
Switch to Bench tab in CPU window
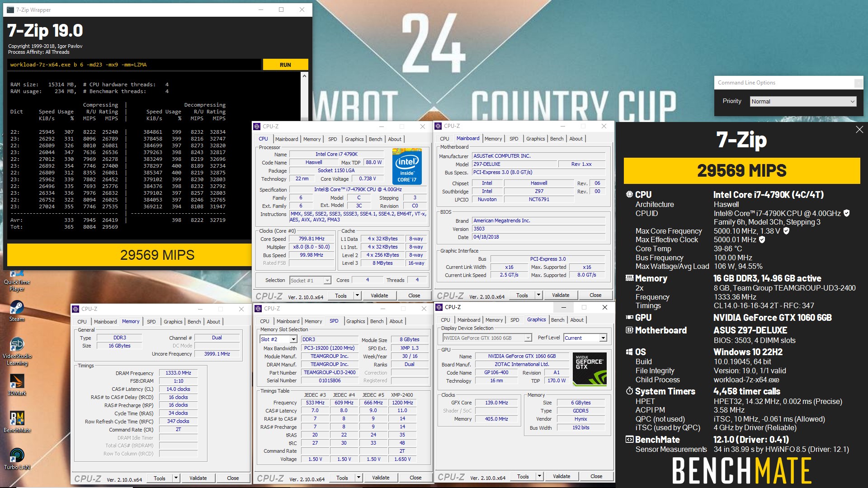[x=375, y=139]
